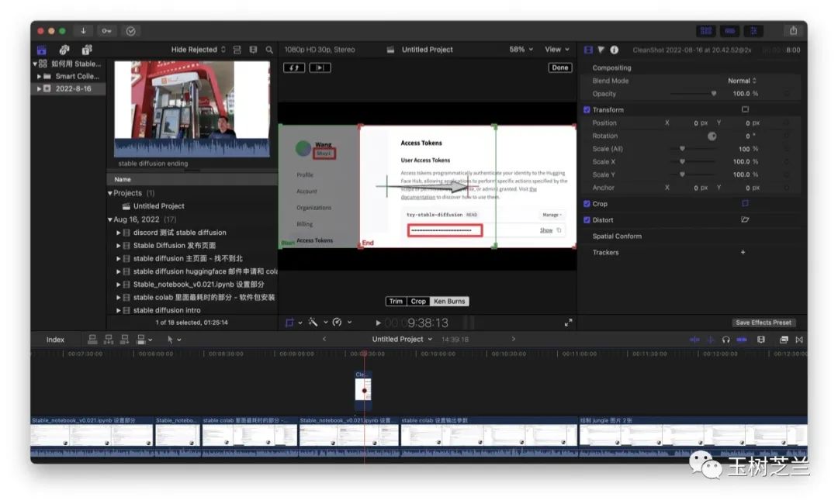The height and width of the screenshot is (504, 838).
Task: Select the Crop tab in viewer
Action: (x=418, y=301)
